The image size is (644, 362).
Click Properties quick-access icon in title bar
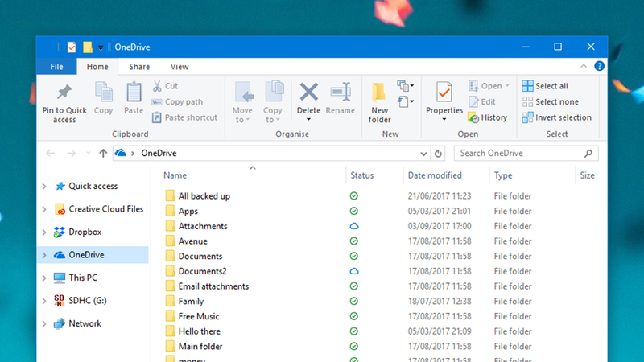tap(72, 47)
